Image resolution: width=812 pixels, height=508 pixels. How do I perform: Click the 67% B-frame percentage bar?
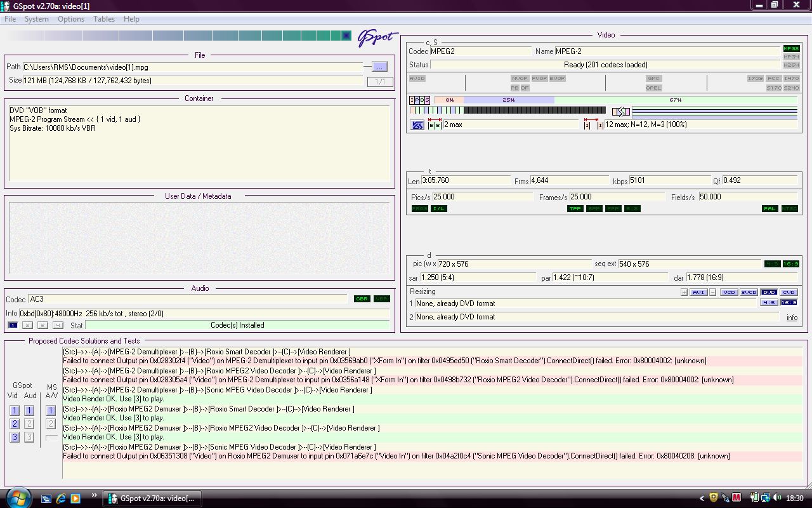coord(676,100)
